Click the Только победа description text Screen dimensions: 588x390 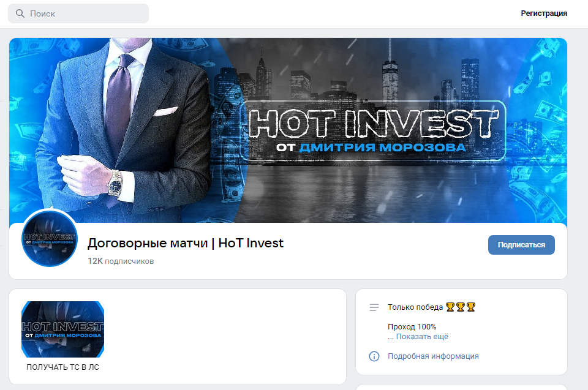[415, 307]
